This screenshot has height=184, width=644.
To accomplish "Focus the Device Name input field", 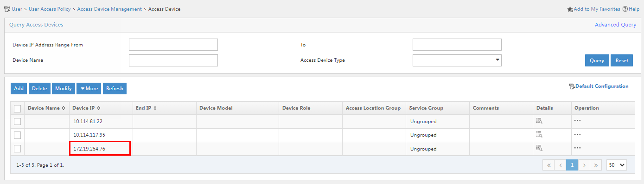I will click(x=173, y=60).
